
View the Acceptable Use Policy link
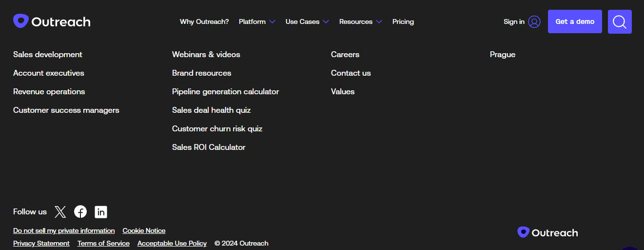(x=172, y=243)
